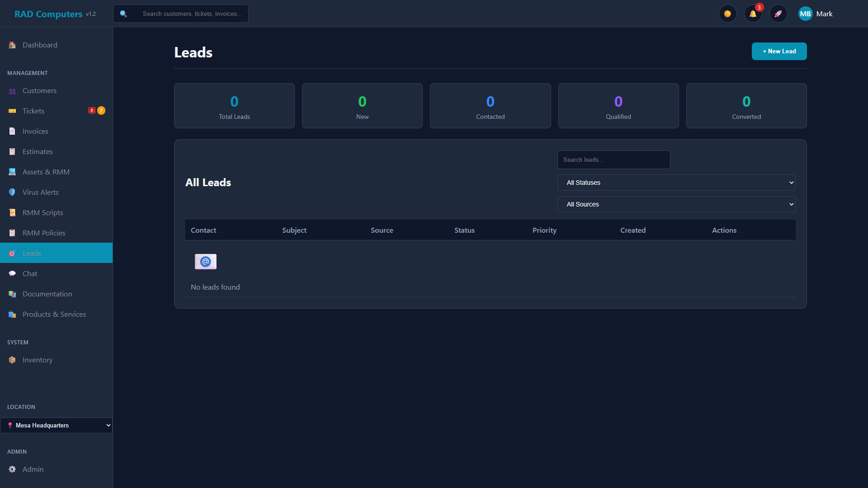This screenshot has height=488, width=868.
Task: Click inside the Search leads field
Action: [613, 160]
